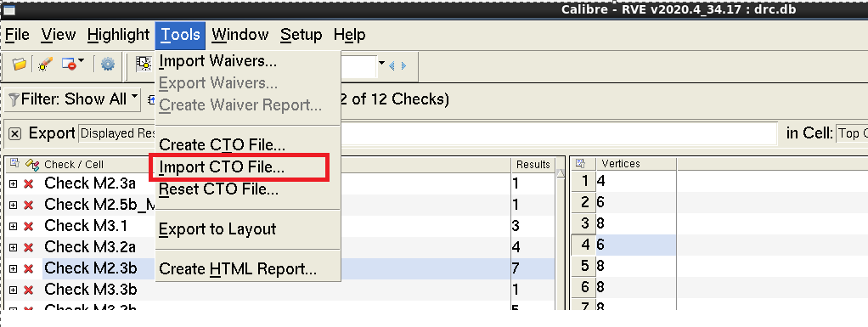Open the Filter: Show All dropdown
This screenshot has width=868, height=327.
coord(73,99)
